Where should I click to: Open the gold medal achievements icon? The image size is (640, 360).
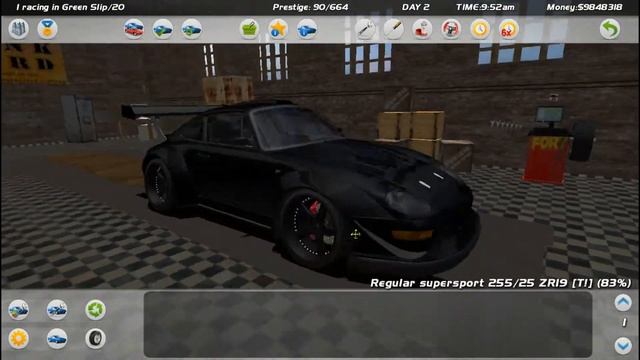point(47,29)
